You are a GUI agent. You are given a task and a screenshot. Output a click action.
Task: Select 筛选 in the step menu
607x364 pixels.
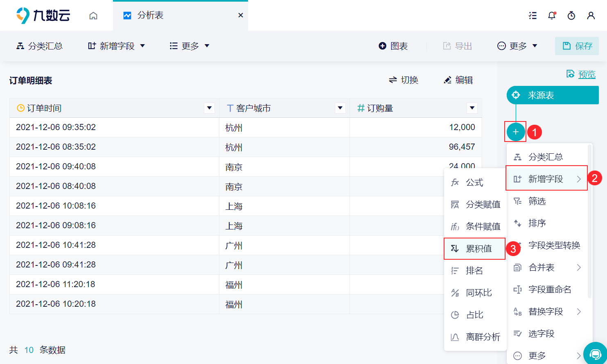click(x=548, y=201)
